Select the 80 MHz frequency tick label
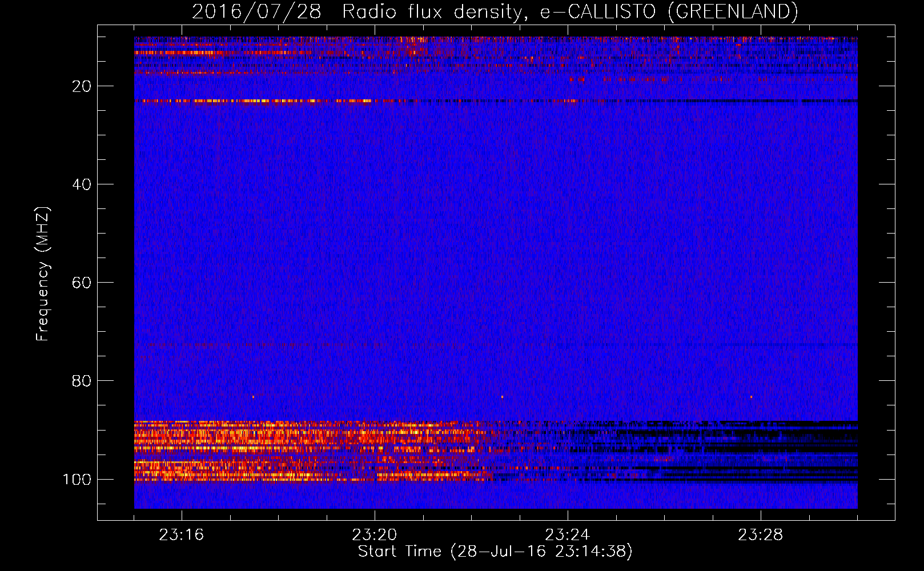The height and width of the screenshot is (571, 924). point(82,381)
